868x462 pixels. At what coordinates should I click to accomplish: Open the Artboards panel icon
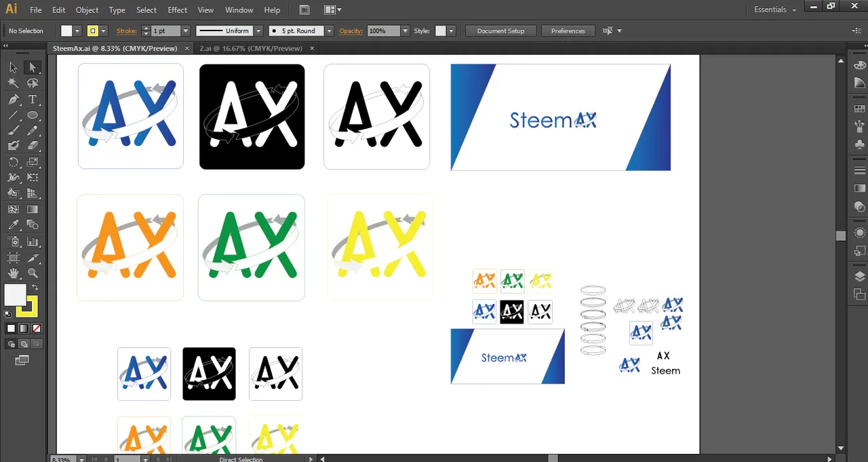860,294
